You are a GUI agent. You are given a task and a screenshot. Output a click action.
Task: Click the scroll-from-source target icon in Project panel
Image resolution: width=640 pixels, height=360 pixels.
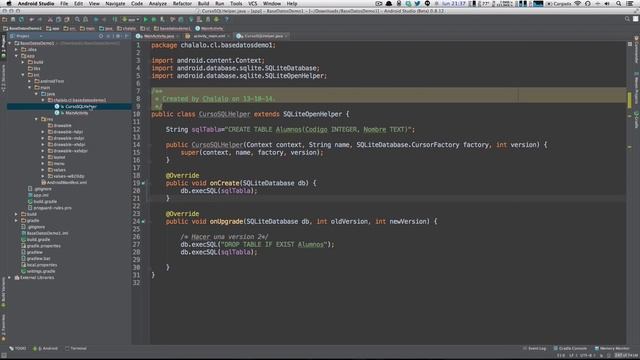(101, 36)
